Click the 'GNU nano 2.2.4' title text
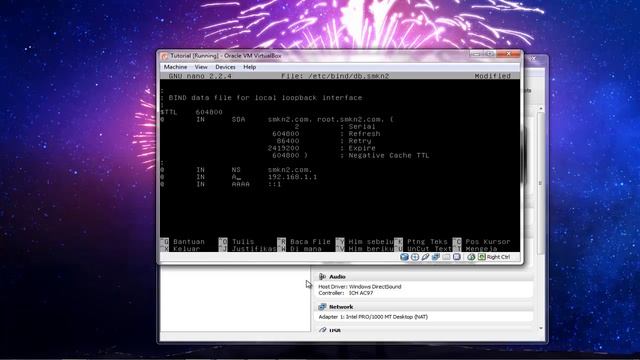This screenshot has width=640, height=360. 200,76
